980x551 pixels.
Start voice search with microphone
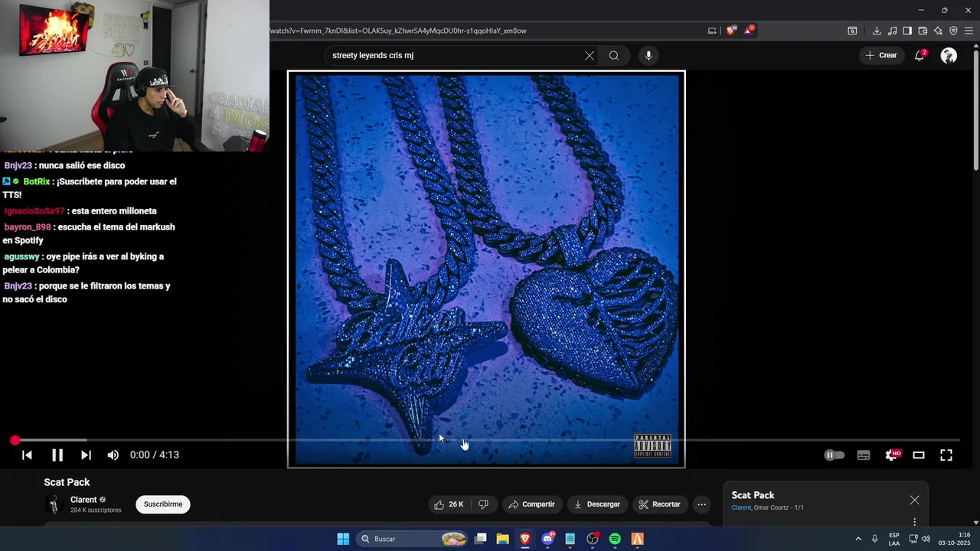648,55
